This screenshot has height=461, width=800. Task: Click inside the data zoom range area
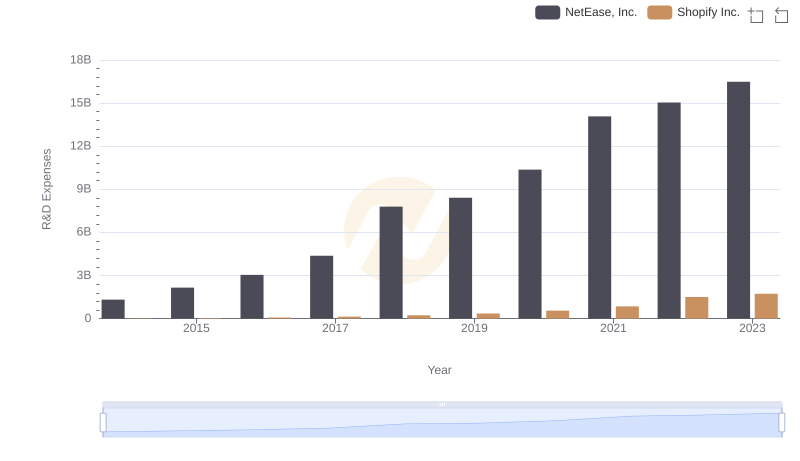click(442, 423)
